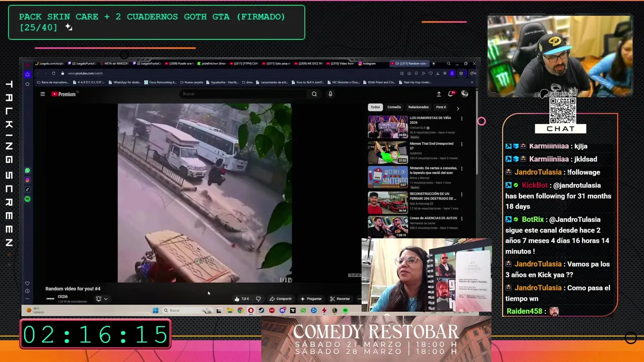This screenshot has height=362, width=644.
Task: Open Opera sidebar history clock icon
Action: (x=27, y=291)
